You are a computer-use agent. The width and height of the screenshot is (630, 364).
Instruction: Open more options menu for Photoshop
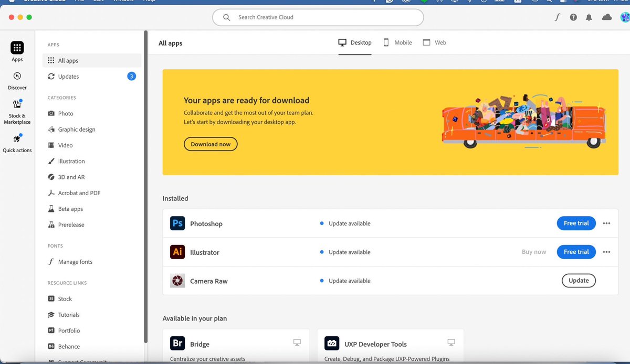tap(607, 223)
